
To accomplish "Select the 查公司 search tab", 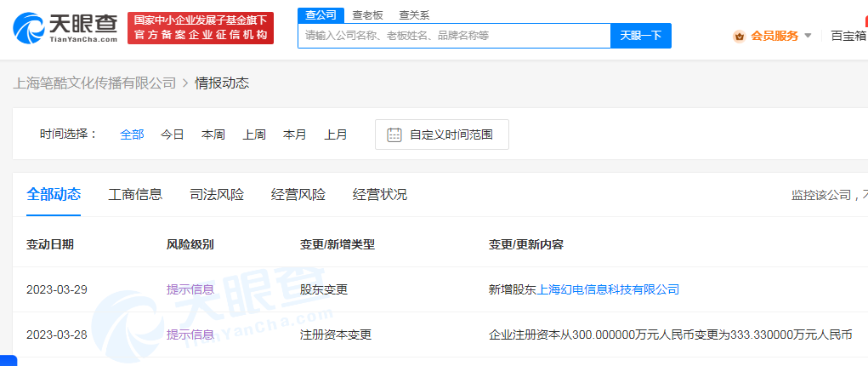I will pos(321,15).
